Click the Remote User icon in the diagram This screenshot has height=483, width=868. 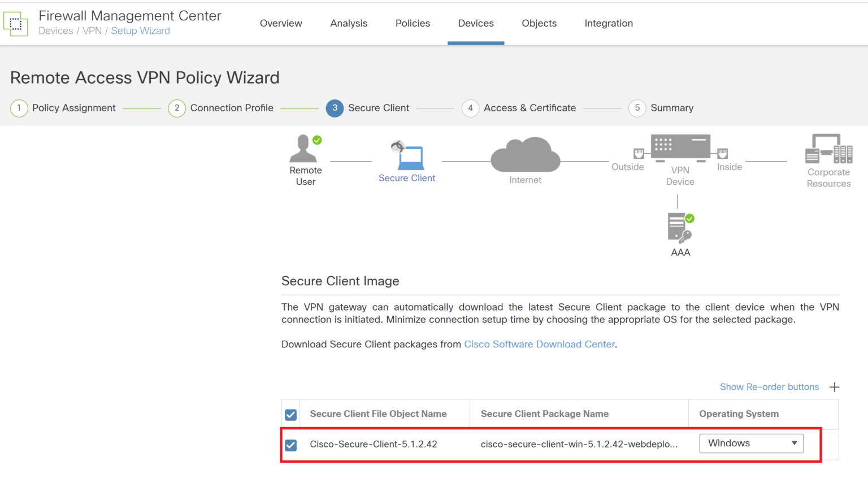[305, 150]
